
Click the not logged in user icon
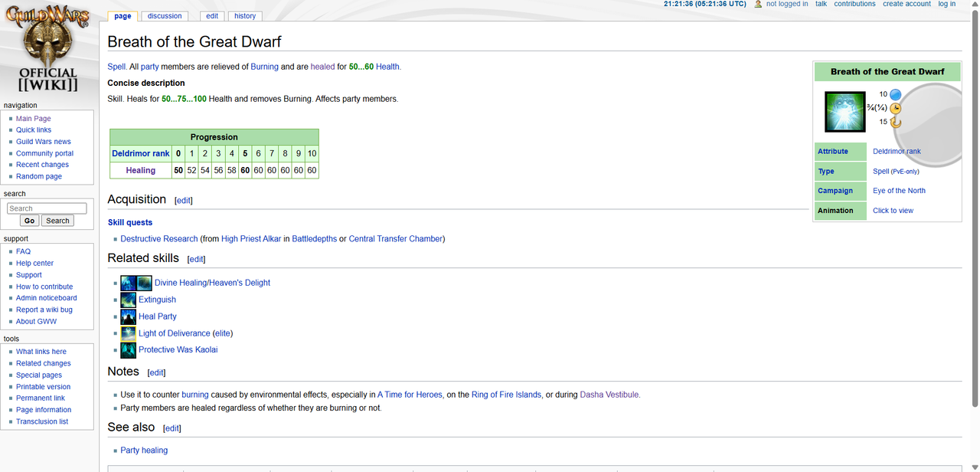pyautogui.click(x=758, y=4)
